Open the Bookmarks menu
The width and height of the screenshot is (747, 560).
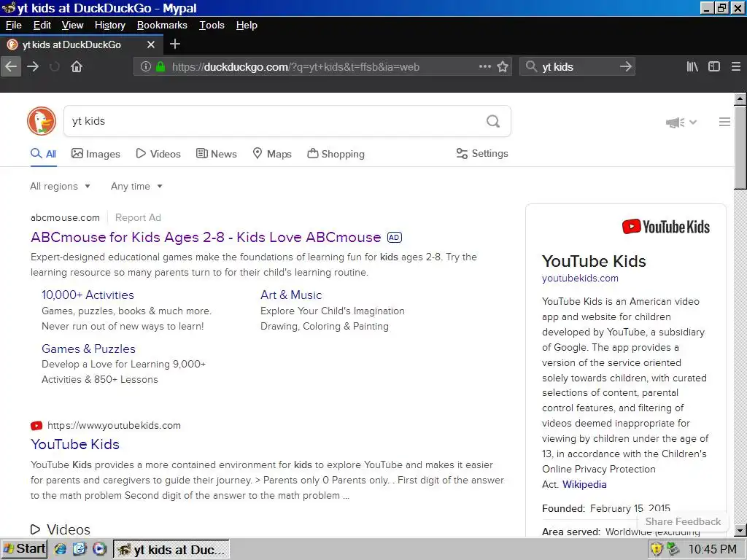pos(162,26)
